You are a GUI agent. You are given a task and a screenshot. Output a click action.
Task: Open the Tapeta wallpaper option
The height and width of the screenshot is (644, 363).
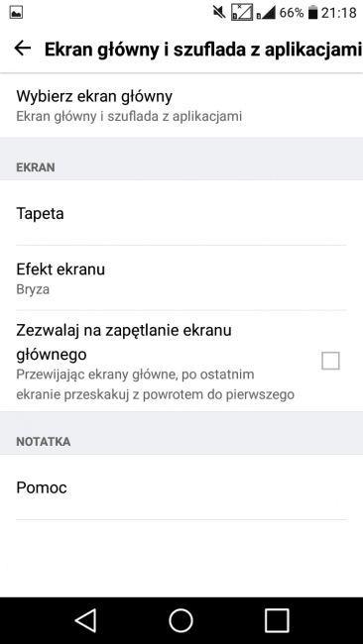(x=181, y=213)
